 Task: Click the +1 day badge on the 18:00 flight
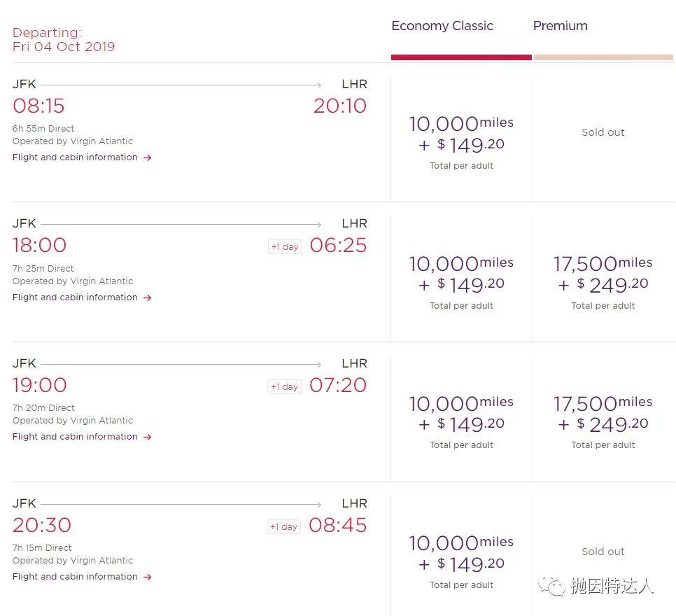pyautogui.click(x=284, y=246)
